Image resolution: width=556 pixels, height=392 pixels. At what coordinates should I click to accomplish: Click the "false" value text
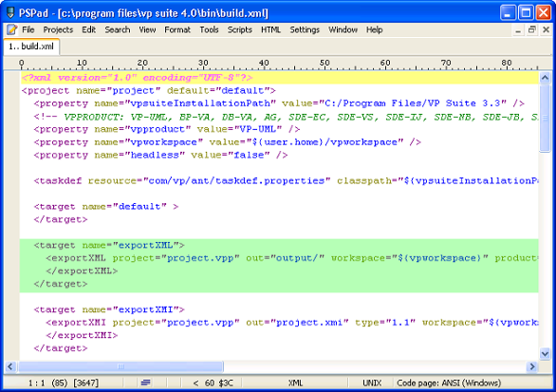[x=249, y=155]
